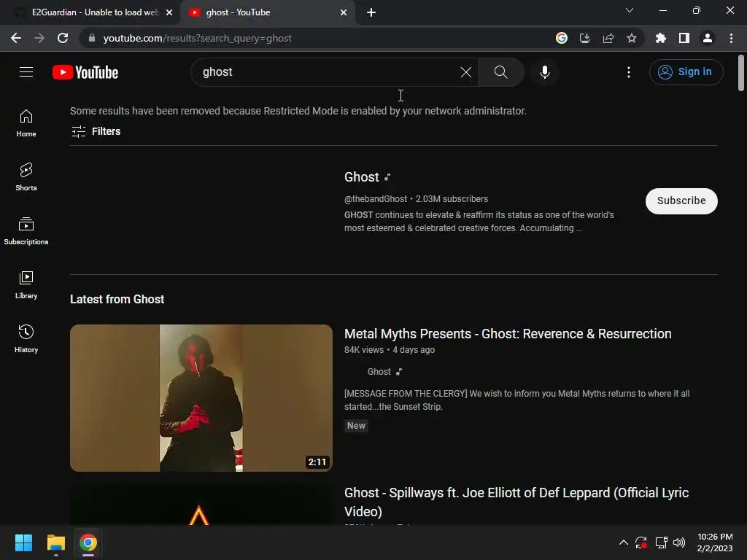Switch to ghost - YouTube tab
The image size is (747, 560).
(x=268, y=12)
